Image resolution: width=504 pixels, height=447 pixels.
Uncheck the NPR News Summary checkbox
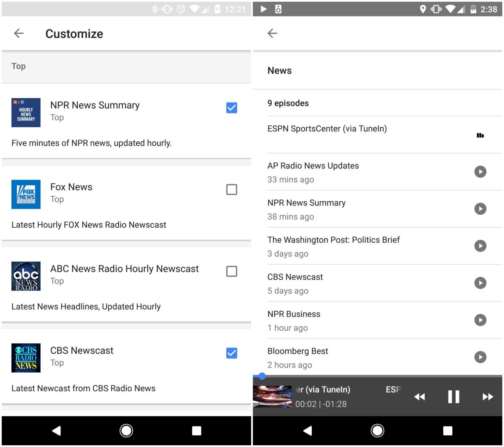(x=231, y=108)
